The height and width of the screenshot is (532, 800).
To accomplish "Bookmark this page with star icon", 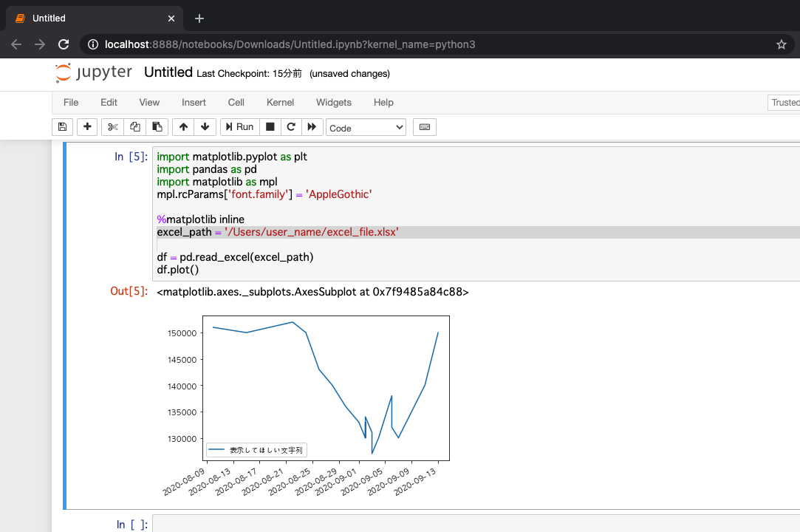I will 781,44.
